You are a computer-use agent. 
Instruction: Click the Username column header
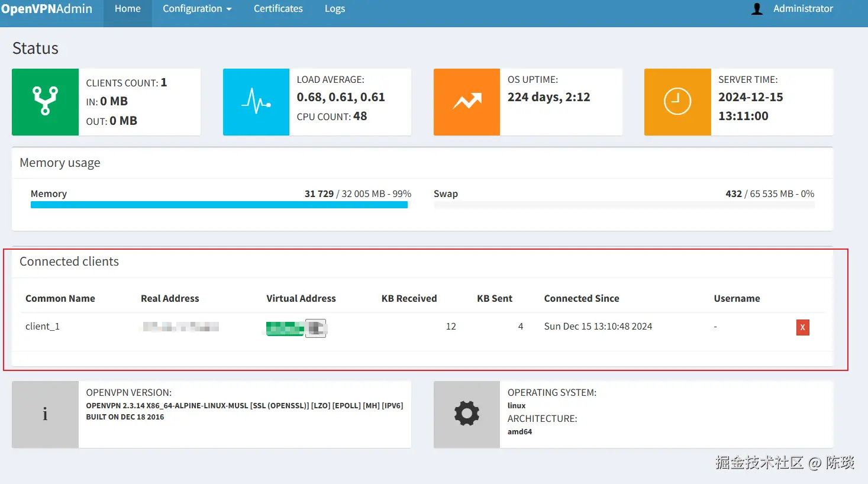(737, 298)
